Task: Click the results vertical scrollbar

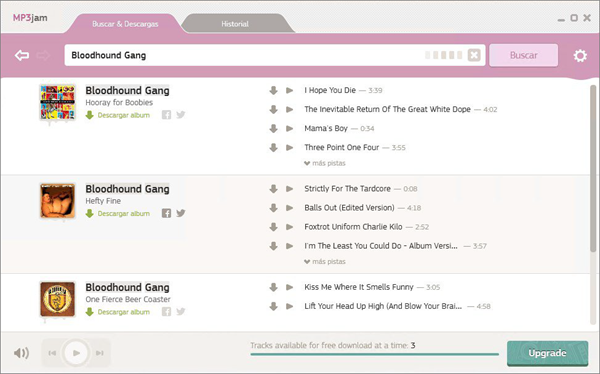Action: 593,168
